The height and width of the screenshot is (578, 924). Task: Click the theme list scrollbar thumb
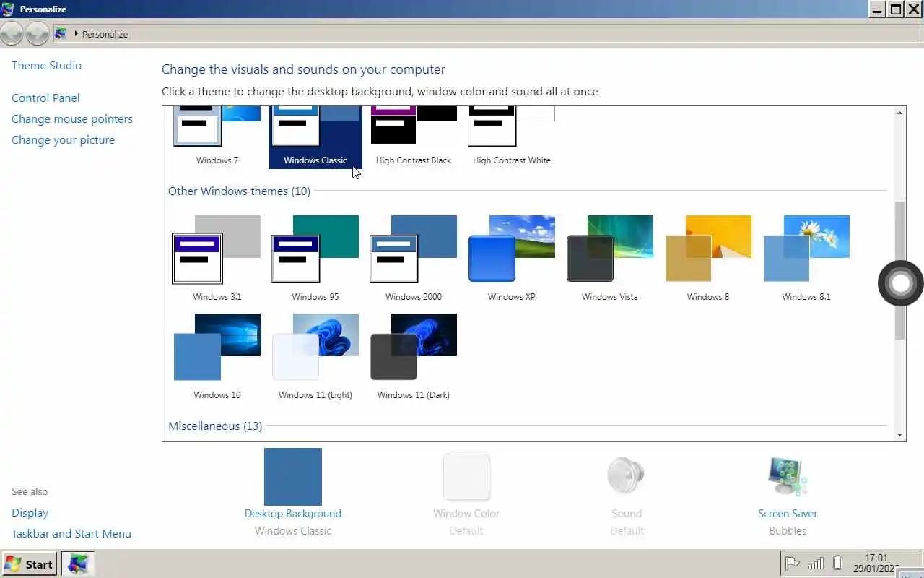pyautogui.click(x=899, y=270)
